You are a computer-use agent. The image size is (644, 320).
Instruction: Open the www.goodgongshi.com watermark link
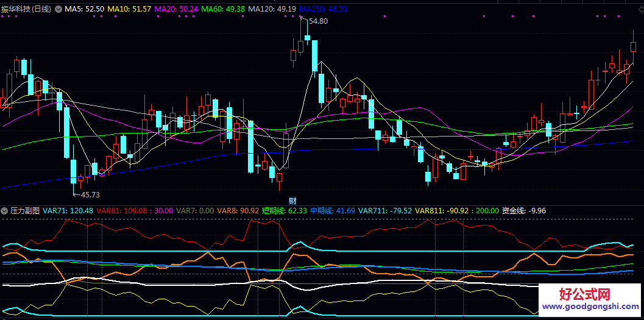click(590, 307)
